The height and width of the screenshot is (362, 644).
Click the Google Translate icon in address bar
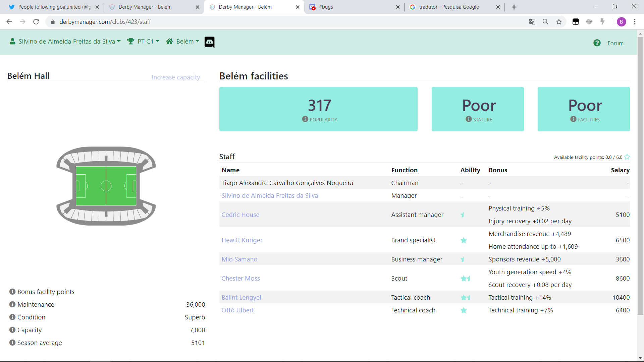coord(532,22)
